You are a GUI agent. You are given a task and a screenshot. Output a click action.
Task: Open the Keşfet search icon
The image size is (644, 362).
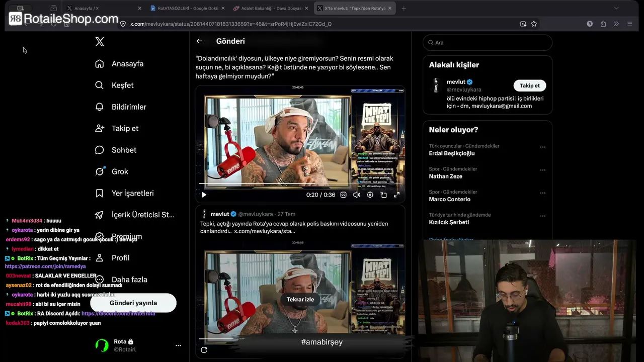point(100,85)
